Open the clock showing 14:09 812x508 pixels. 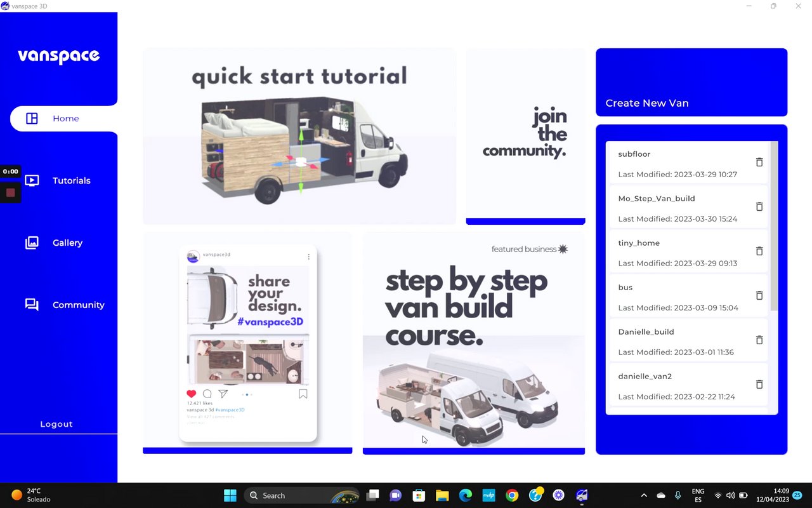773,495
